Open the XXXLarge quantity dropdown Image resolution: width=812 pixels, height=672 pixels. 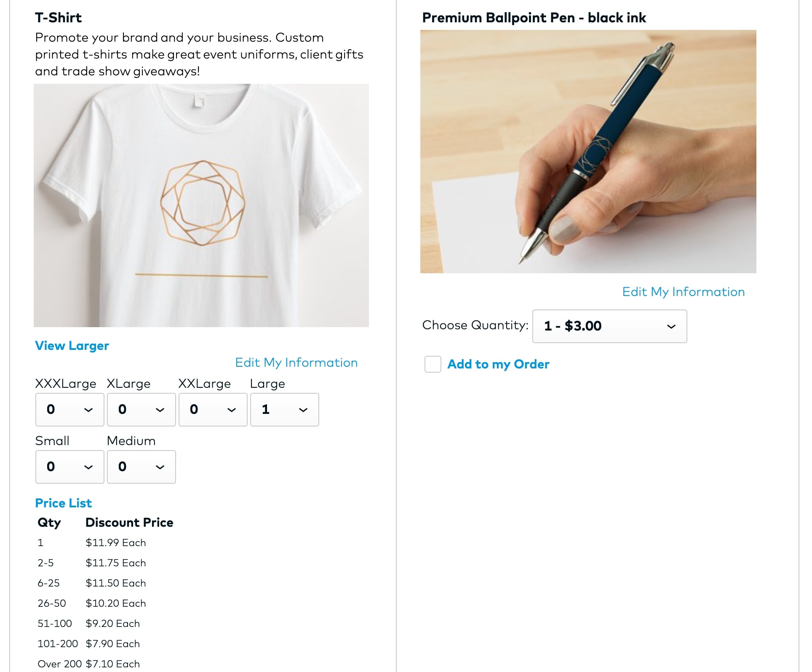coord(69,410)
